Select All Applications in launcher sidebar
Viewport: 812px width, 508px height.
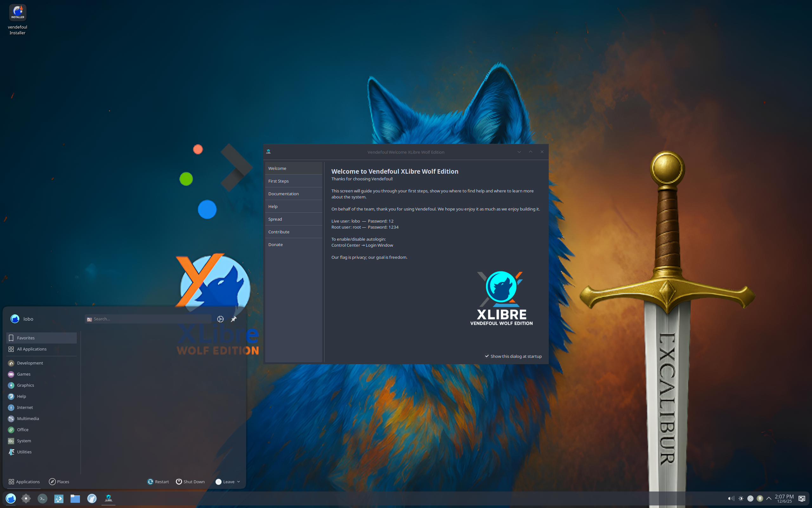click(x=41, y=349)
